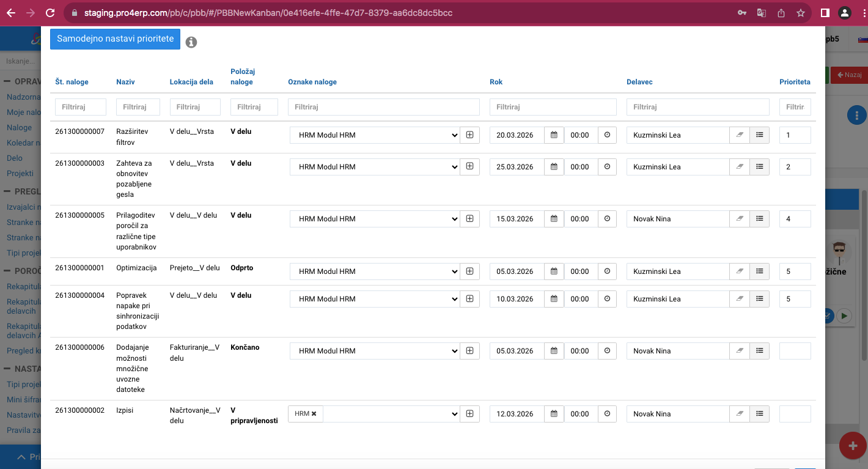This screenshot has height=469, width=868.
Task: Click the browser bookmark star icon
Action: coord(800,12)
